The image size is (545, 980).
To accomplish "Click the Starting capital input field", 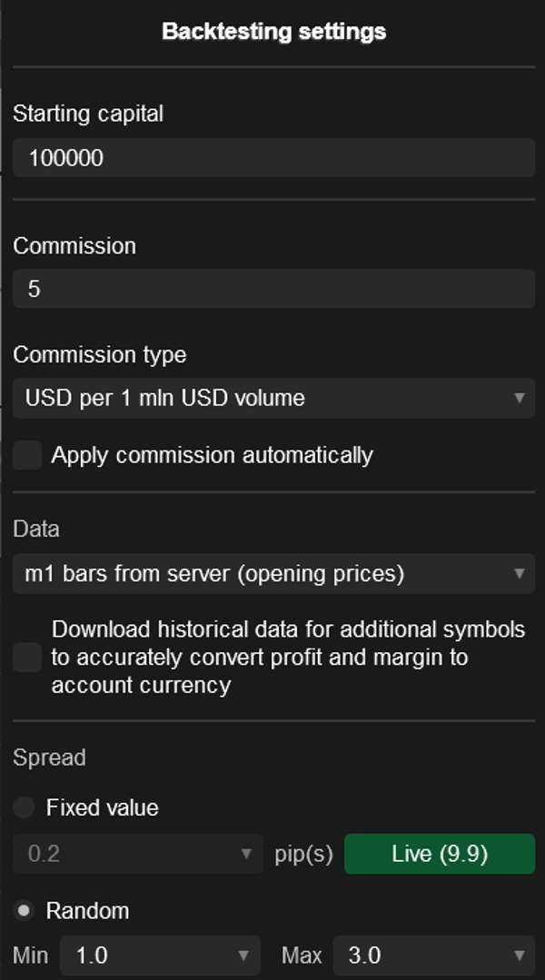I will 272,158.
